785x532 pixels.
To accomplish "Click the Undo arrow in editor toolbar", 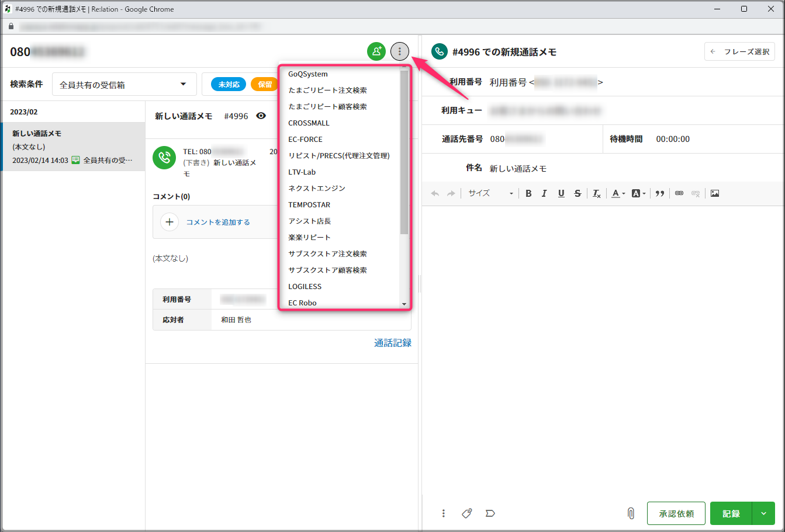I will (x=434, y=193).
